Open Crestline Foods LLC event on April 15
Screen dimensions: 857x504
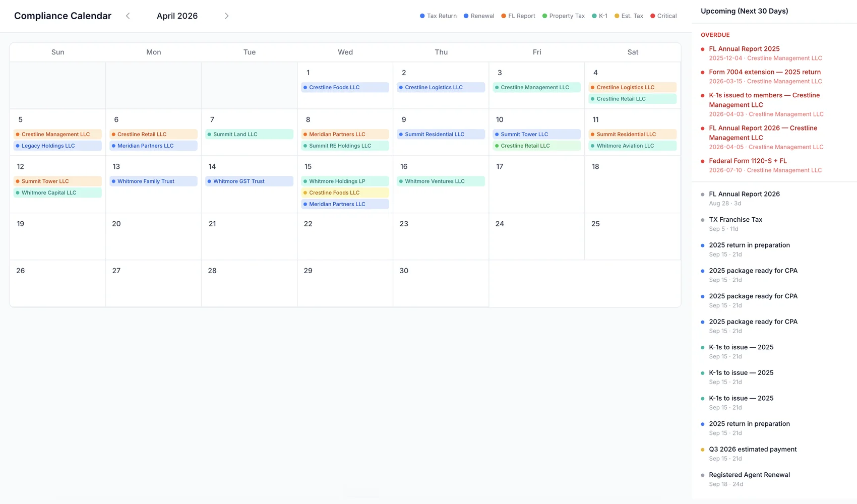[x=345, y=193]
